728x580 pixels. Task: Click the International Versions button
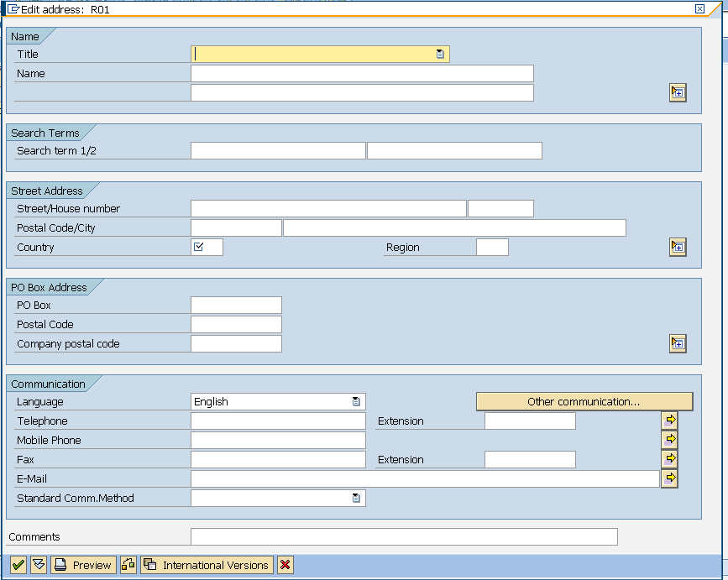point(206,565)
